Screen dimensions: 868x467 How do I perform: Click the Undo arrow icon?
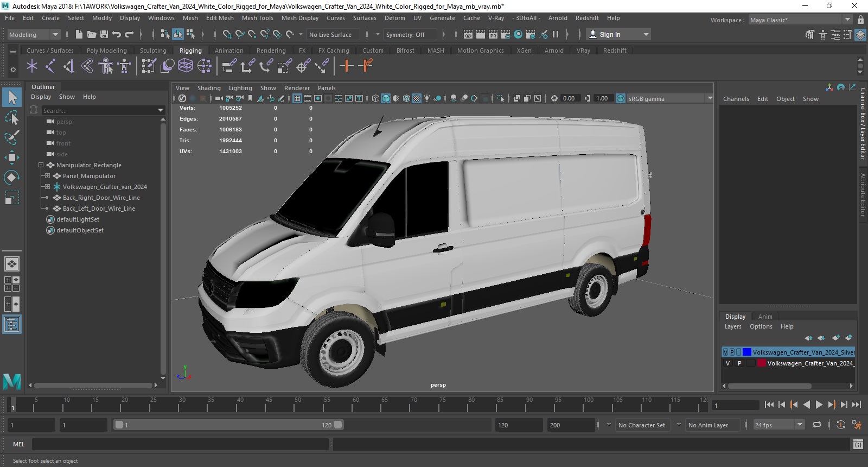(x=117, y=34)
